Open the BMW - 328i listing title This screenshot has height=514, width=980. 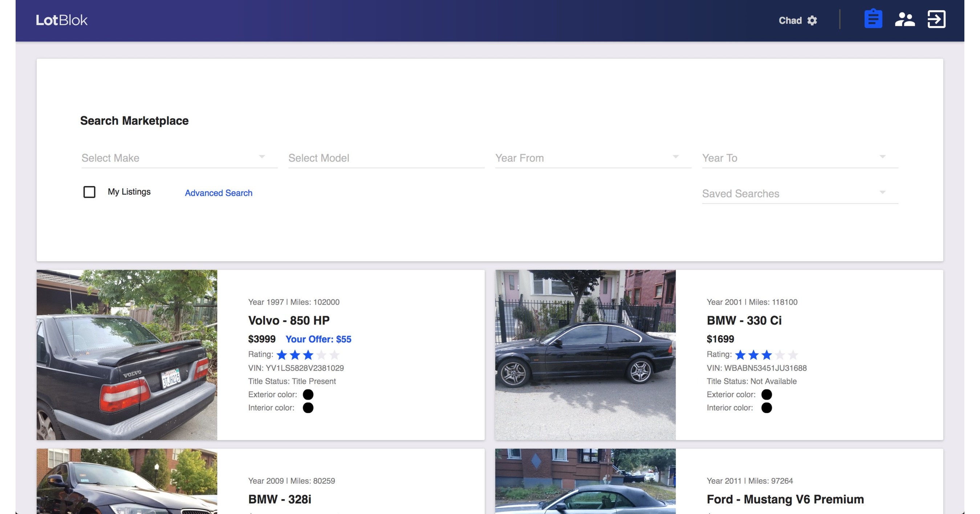pos(279,499)
